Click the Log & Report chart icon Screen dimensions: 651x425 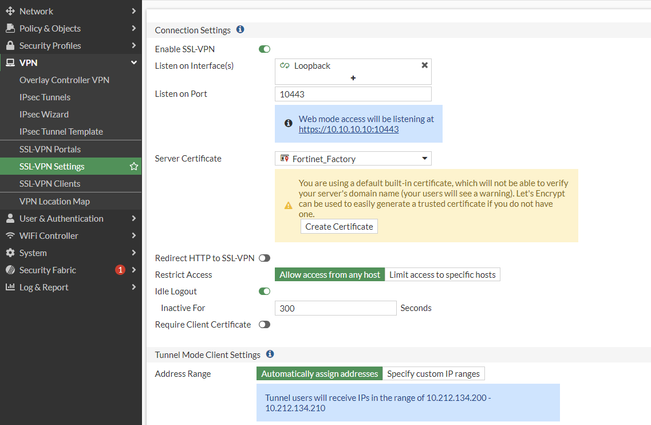(x=10, y=287)
